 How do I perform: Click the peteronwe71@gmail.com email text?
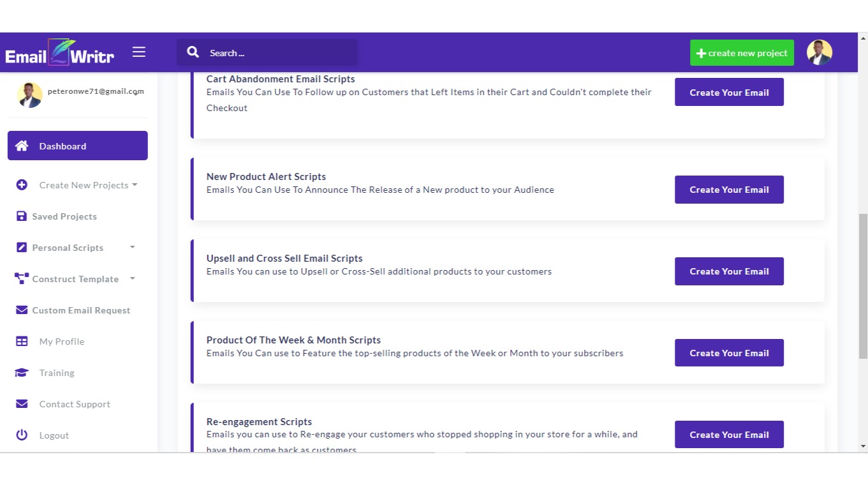pyautogui.click(x=96, y=91)
